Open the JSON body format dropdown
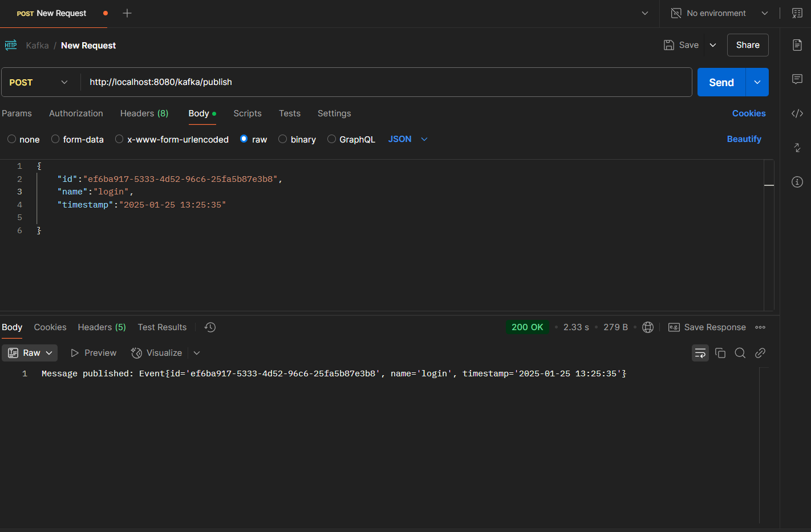The width and height of the screenshot is (811, 532). point(408,139)
